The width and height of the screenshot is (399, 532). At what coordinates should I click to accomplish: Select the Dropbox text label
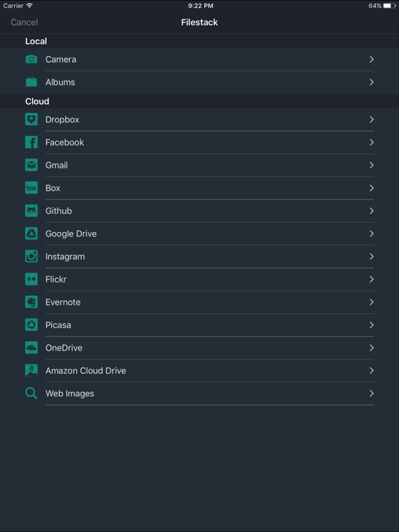62,119
